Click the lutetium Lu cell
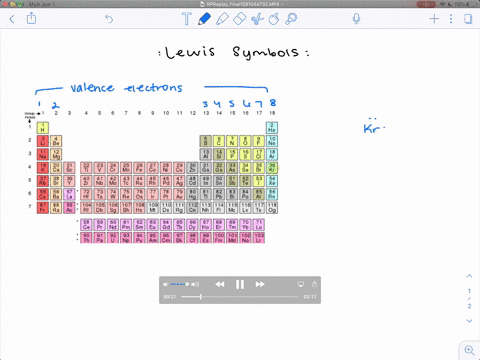 coord(259,224)
